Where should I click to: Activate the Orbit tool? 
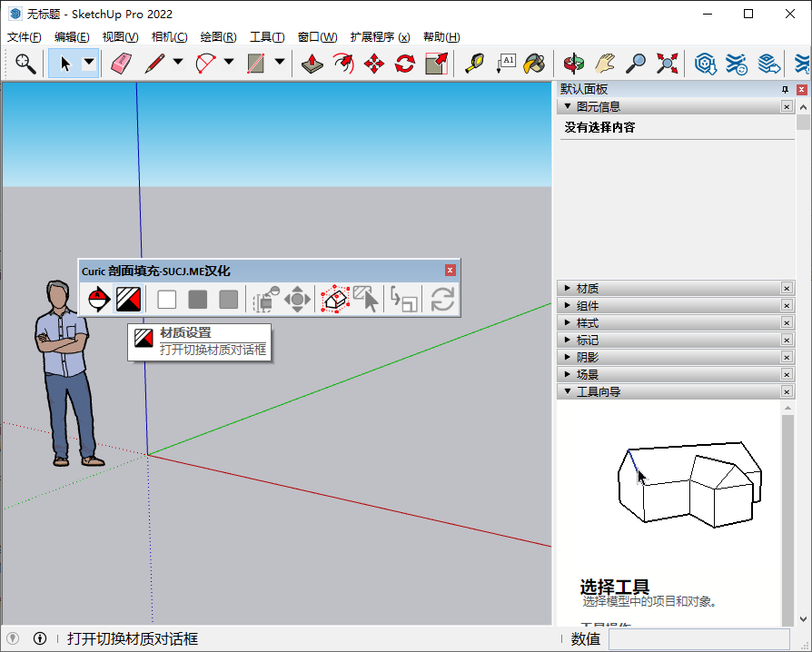tap(574, 64)
